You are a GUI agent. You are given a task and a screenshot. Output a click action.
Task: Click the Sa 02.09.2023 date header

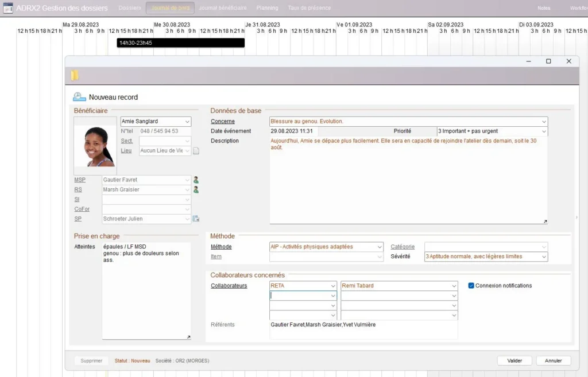point(446,24)
